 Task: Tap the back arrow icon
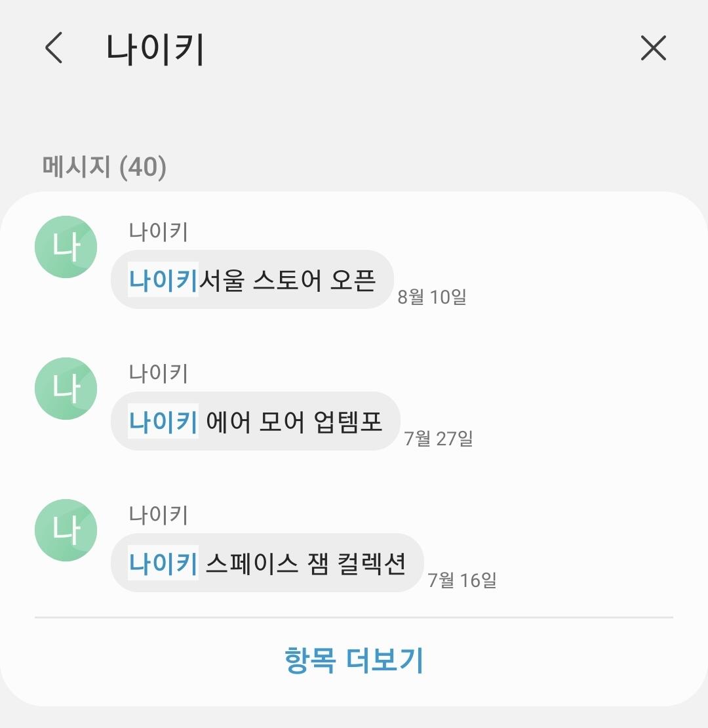pyautogui.click(x=54, y=48)
